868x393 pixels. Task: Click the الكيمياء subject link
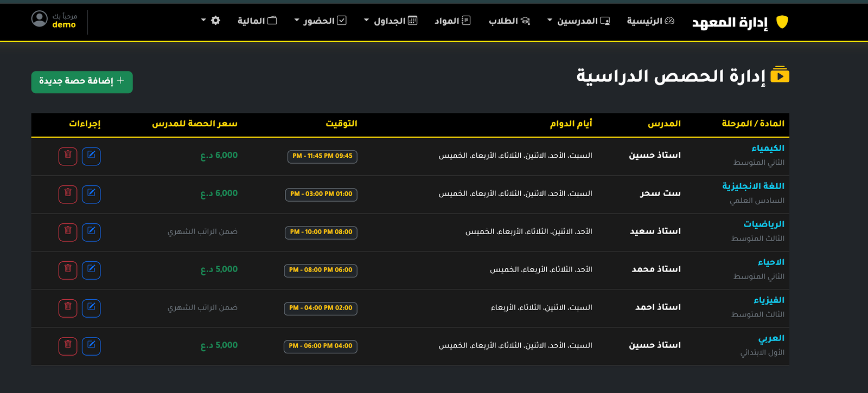click(x=768, y=148)
